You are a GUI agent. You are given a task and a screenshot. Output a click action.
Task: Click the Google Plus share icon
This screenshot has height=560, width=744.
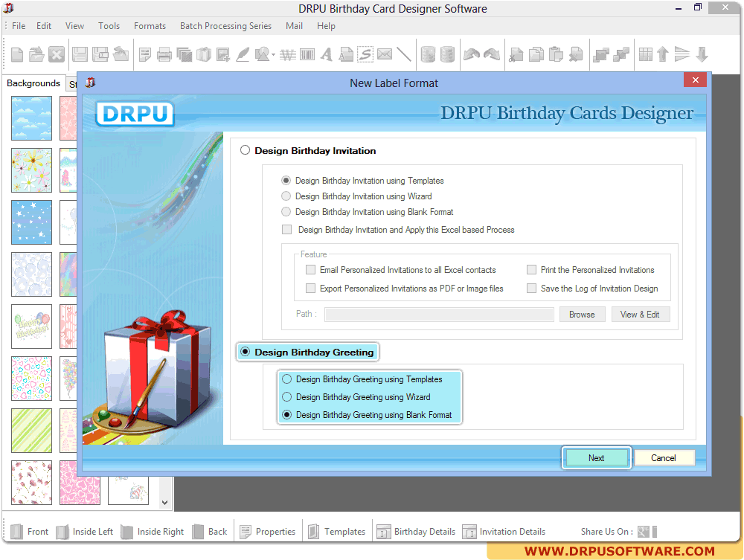644,532
